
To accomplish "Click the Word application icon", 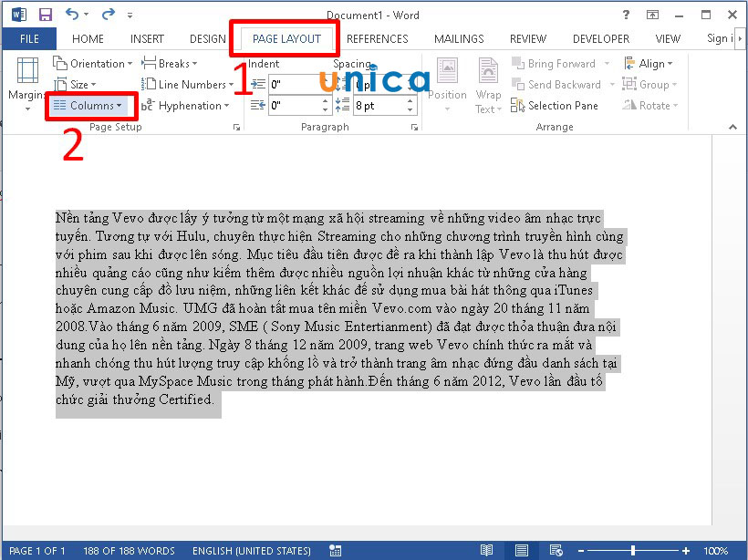I will pos(18,15).
